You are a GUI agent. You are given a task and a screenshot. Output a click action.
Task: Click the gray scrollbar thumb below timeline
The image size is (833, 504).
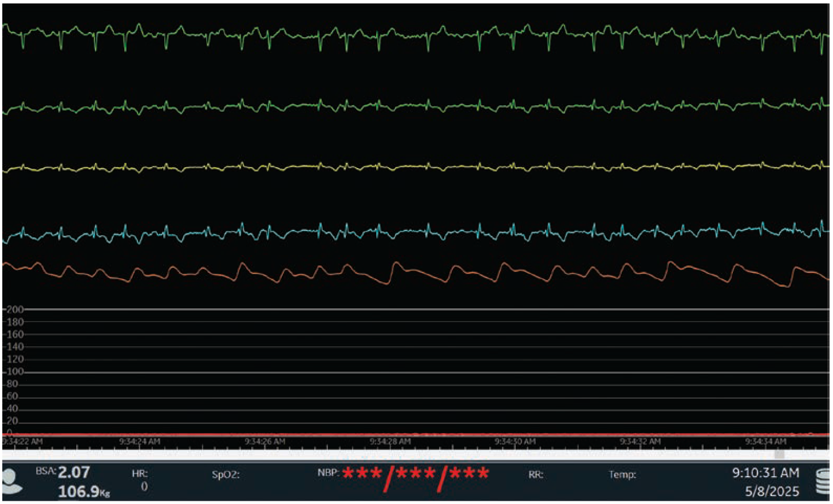point(779,454)
